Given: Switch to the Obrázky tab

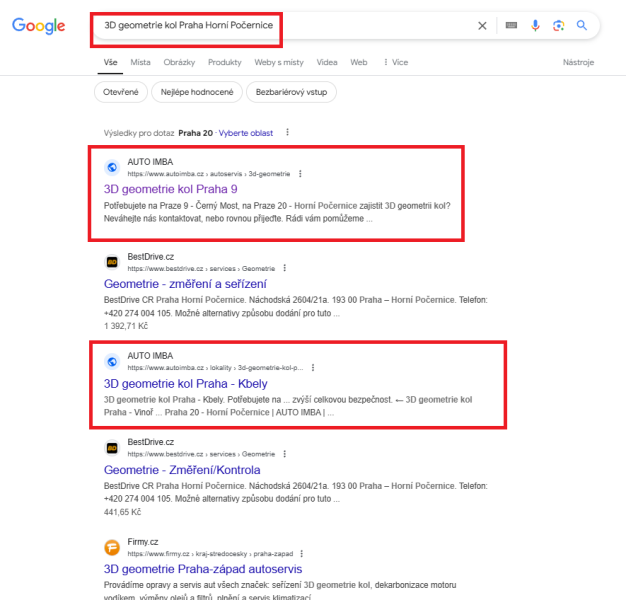Looking at the screenshot, I should coord(179,62).
